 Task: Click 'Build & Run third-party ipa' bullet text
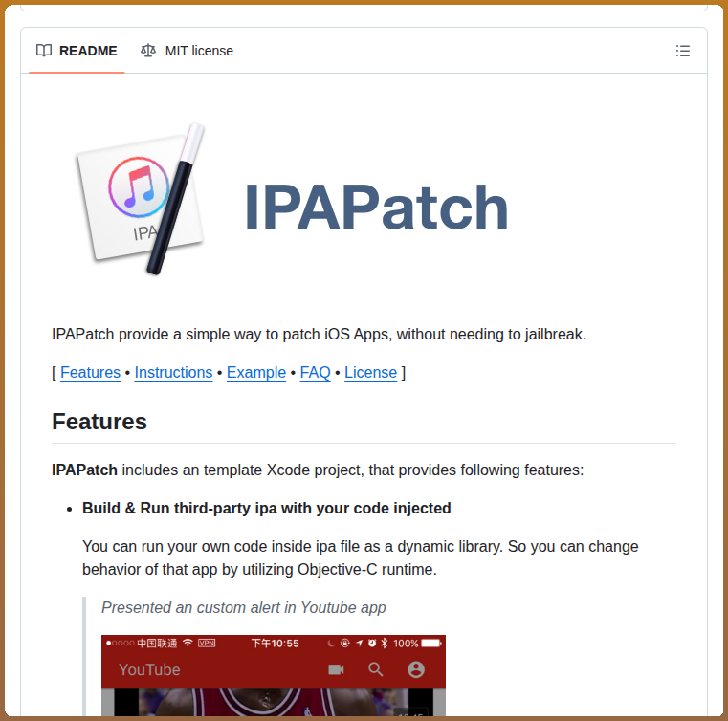[x=267, y=508]
